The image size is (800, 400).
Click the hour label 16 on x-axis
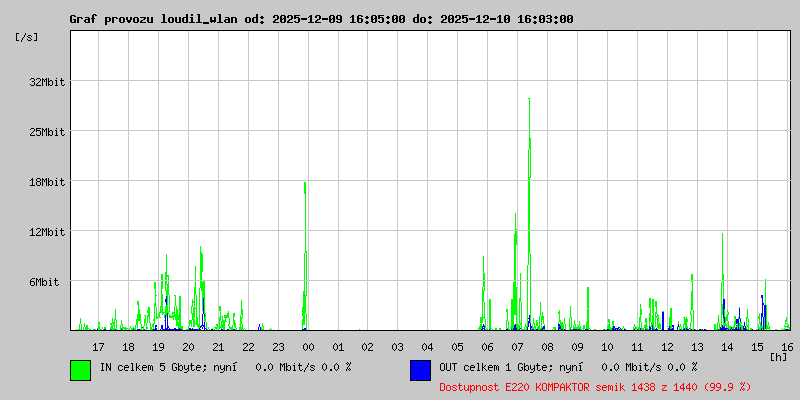pos(787,347)
